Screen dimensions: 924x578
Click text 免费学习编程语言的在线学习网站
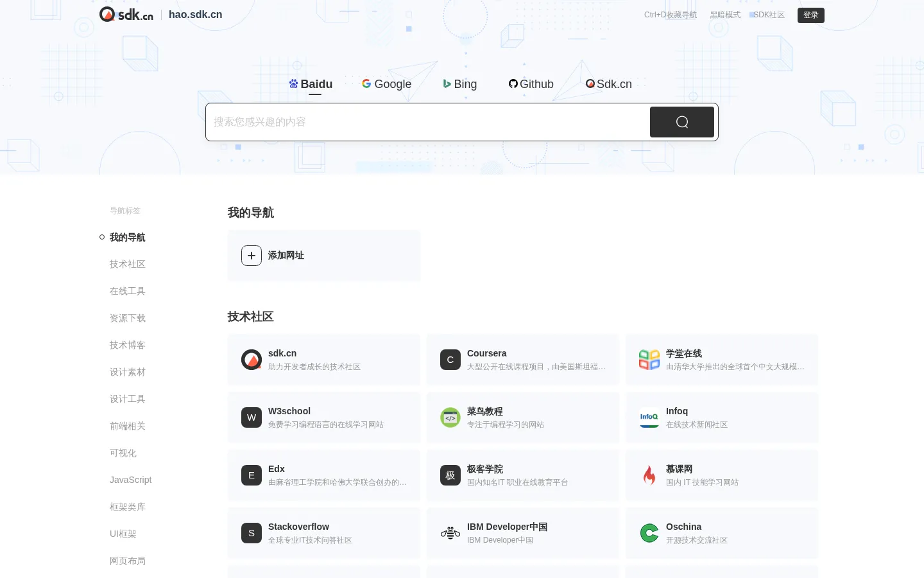click(326, 425)
